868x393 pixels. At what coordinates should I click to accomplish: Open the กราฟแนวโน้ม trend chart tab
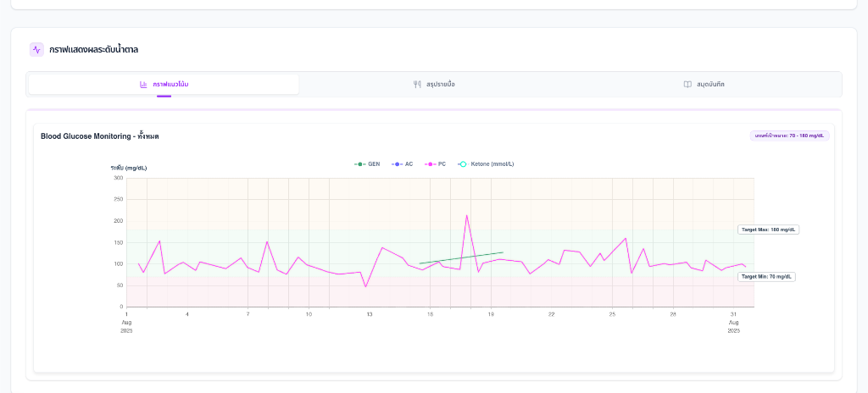tap(164, 84)
